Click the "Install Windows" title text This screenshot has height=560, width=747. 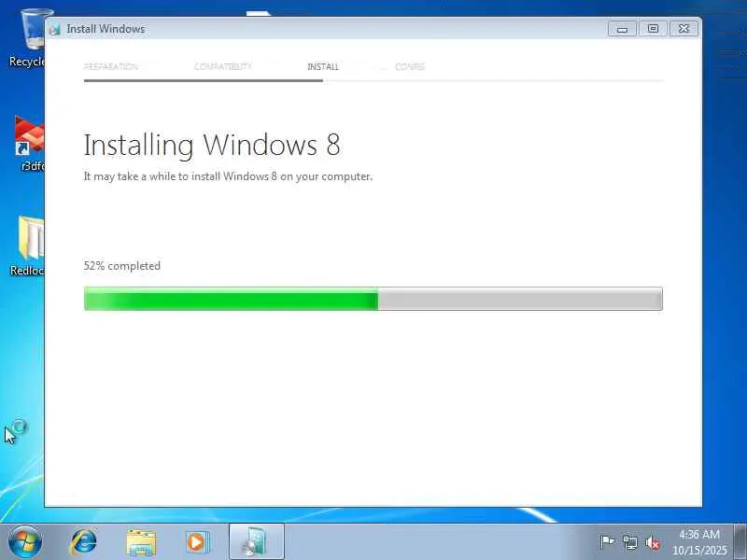(x=106, y=29)
